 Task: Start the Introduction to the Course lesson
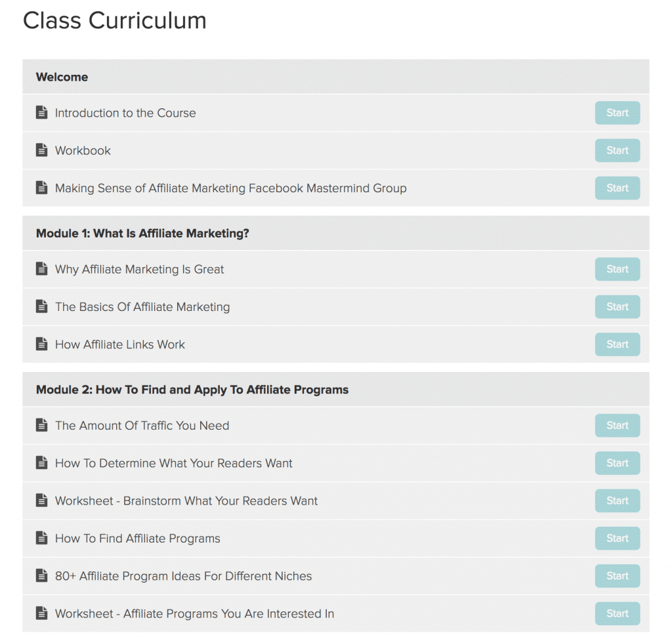coord(617,113)
